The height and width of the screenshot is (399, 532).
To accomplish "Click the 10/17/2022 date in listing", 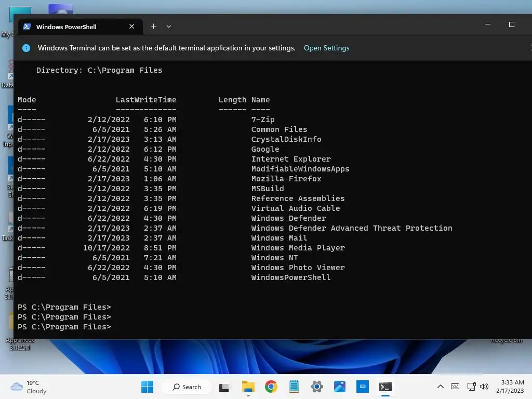I will 106,248.
